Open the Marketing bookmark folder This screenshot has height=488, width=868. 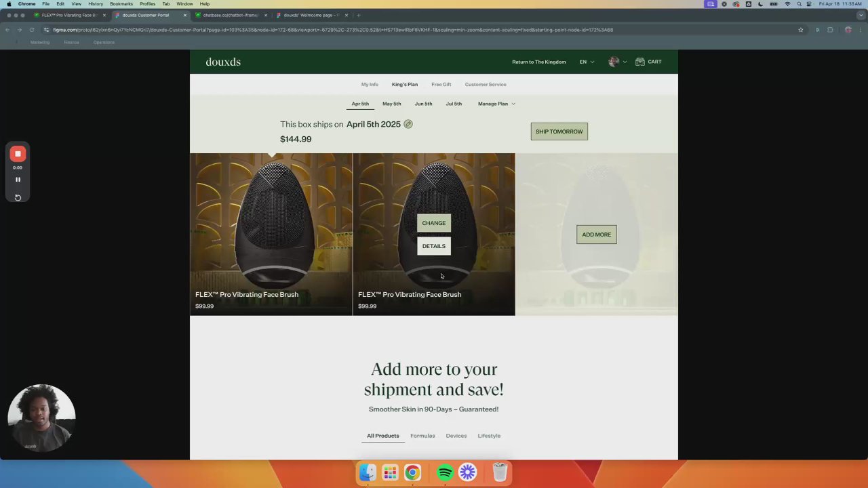coord(39,42)
